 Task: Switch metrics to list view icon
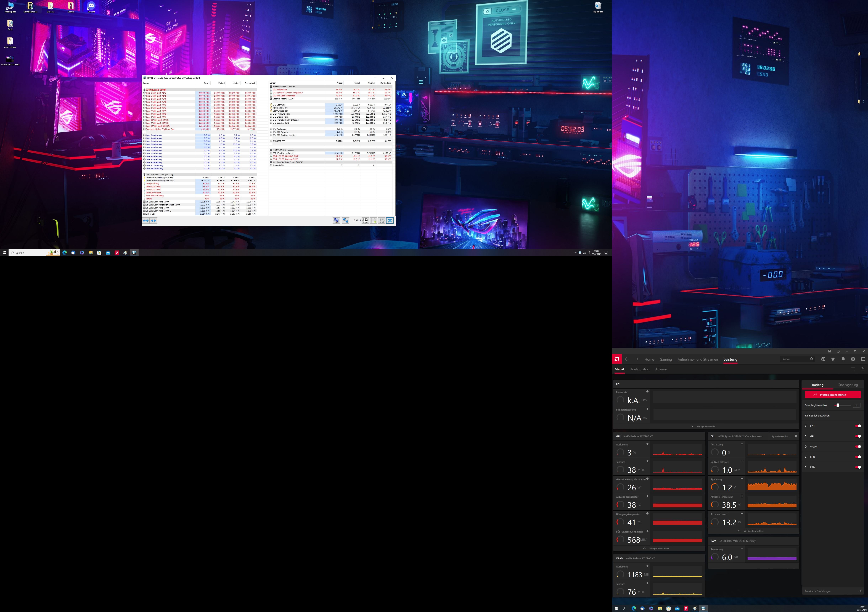853,369
